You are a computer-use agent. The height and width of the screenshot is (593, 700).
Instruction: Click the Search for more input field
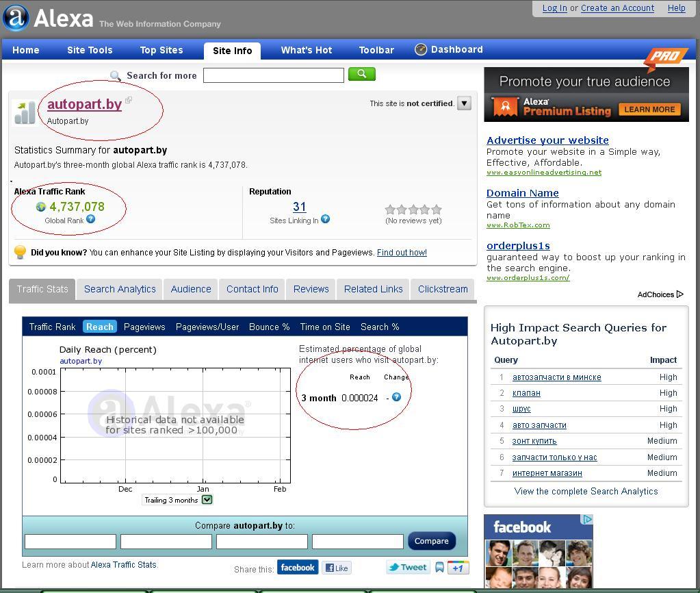click(273, 75)
